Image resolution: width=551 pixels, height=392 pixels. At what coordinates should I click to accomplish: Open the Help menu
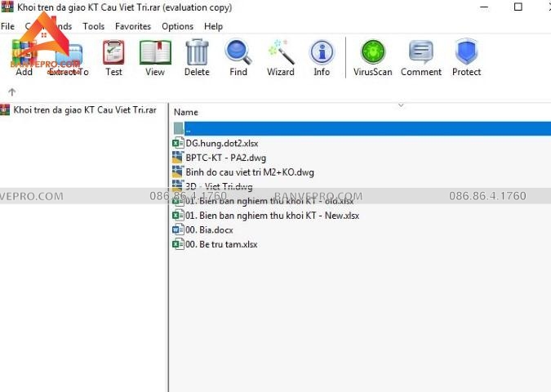coord(213,26)
